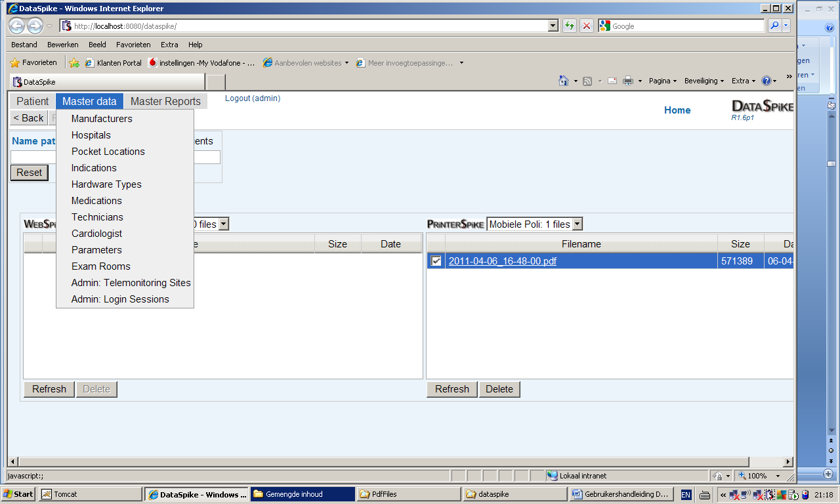
Task: Open the Favorieten star button
Action: click(33, 63)
